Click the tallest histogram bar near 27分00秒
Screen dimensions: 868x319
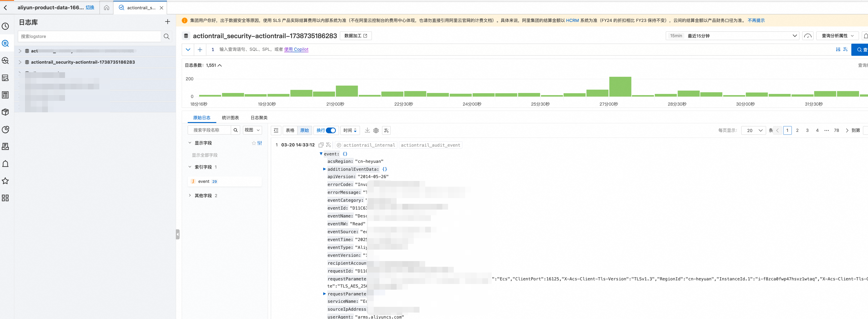pyautogui.click(x=620, y=87)
